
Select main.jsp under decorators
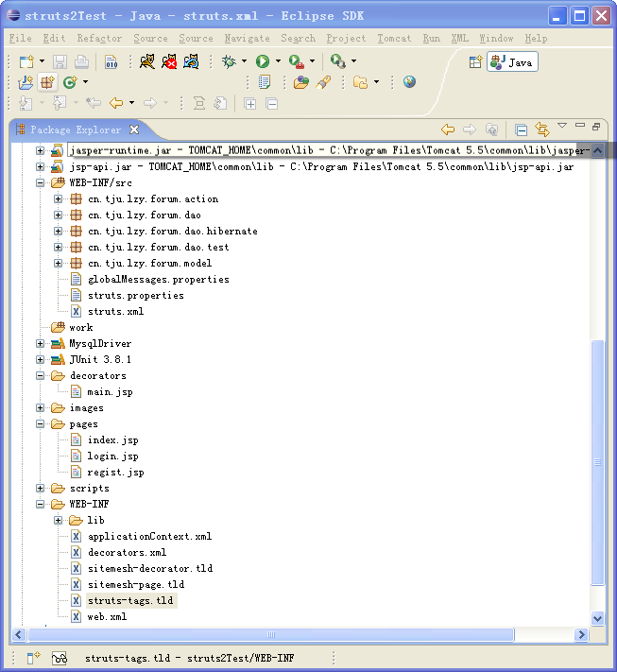pos(111,391)
